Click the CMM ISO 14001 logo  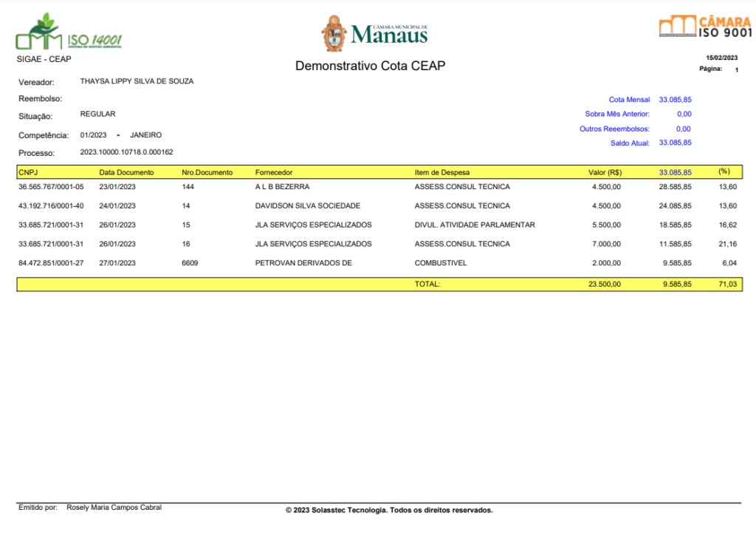69,32
